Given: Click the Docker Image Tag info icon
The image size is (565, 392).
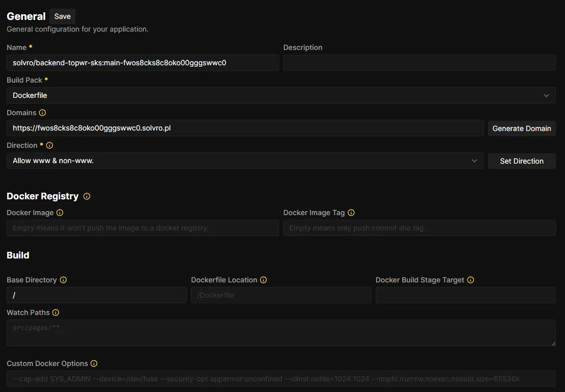Looking at the screenshot, I should [351, 213].
